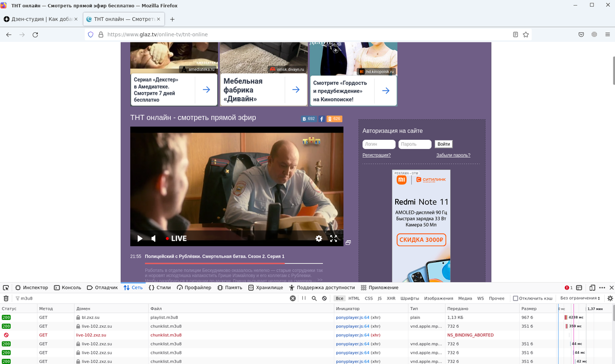Click the Логин input field
This screenshot has height=364, width=615.
(379, 144)
